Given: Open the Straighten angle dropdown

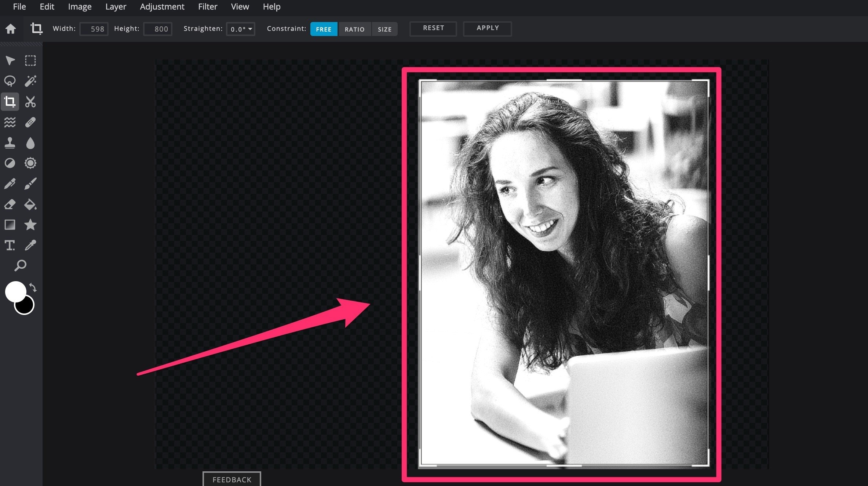Looking at the screenshot, I should point(241,29).
